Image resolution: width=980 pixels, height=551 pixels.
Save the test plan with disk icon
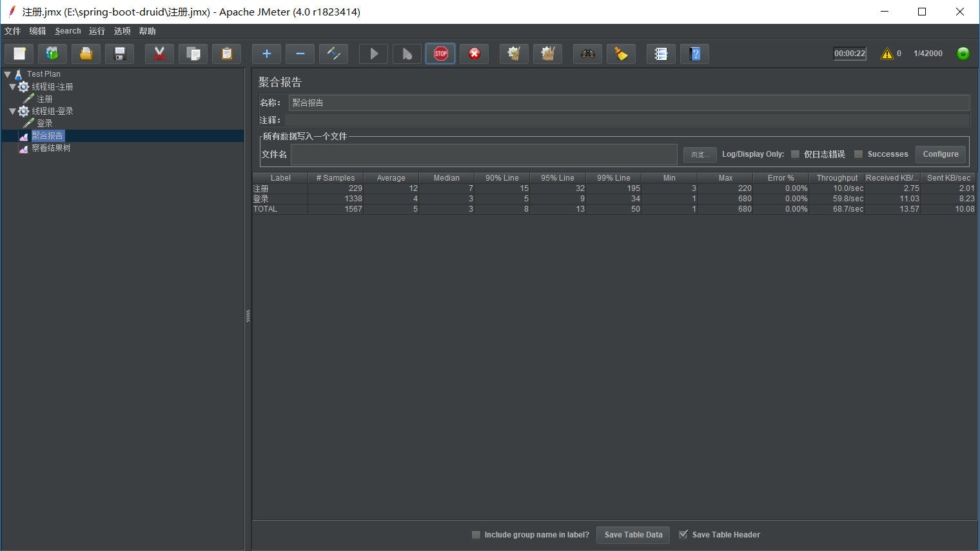pos(120,54)
